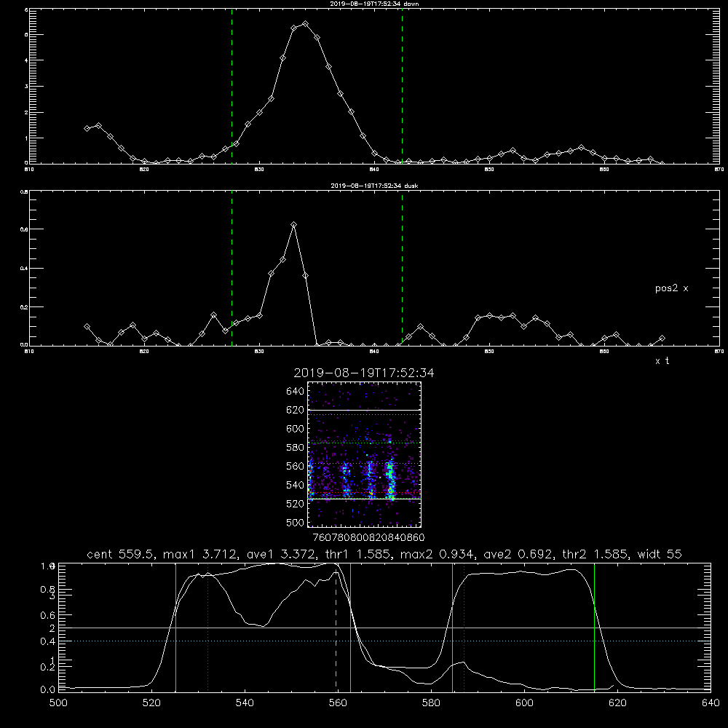Click the lower white horizontal line in spectrogram
The width and height of the screenshot is (728, 728).
pos(365,499)
